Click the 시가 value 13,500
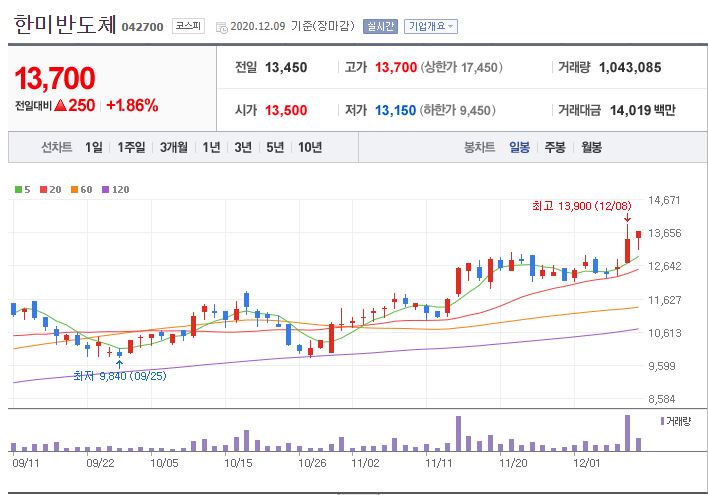 286,110
